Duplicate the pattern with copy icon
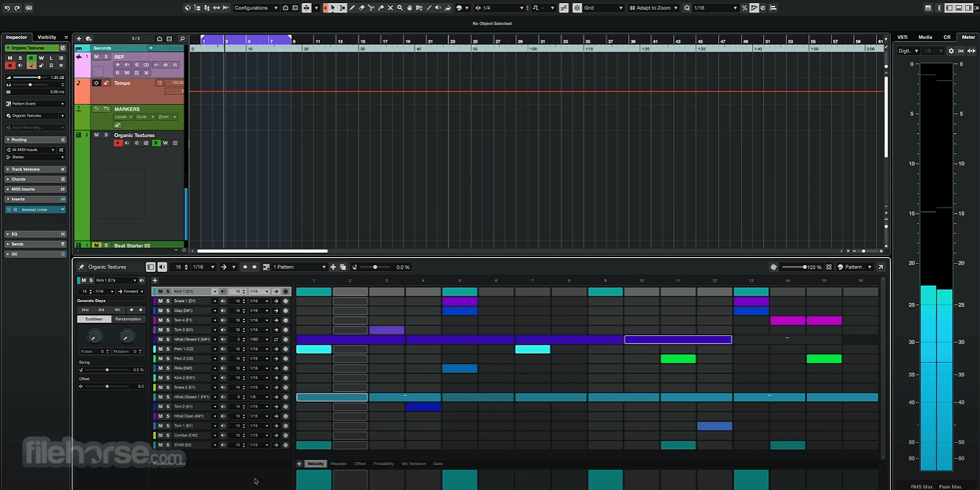This screenshot has width=980, height=490. [343, 267]
